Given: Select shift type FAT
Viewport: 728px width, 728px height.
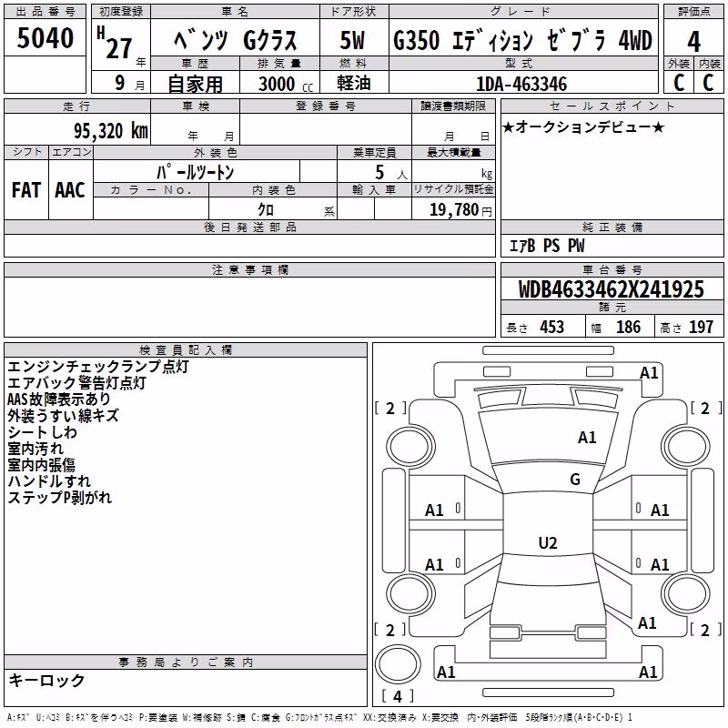Looking at the screenshot, I should click(x=26, y=190).
